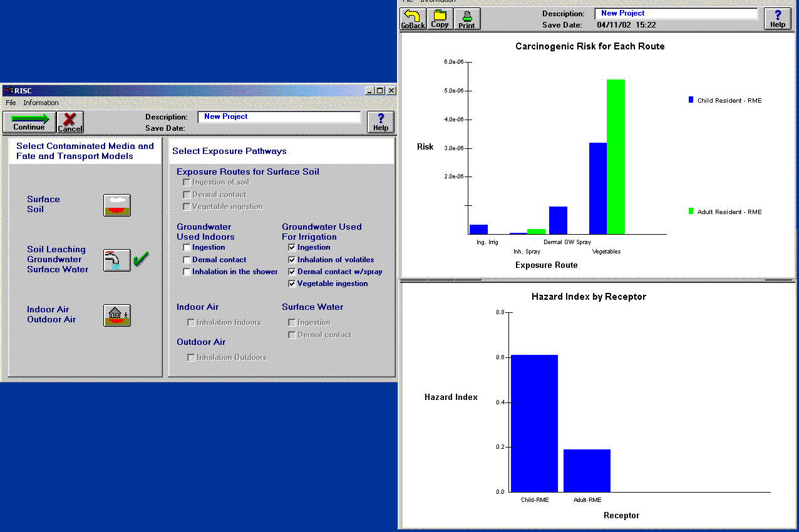Click "Select Contaminated Media and Fate" heading

pyautogui.click(x=85, y=151)
